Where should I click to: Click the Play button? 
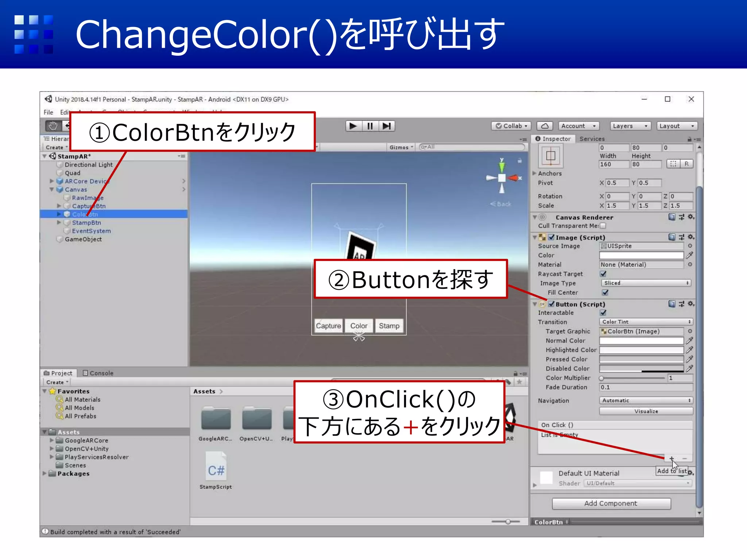[353, 126]
